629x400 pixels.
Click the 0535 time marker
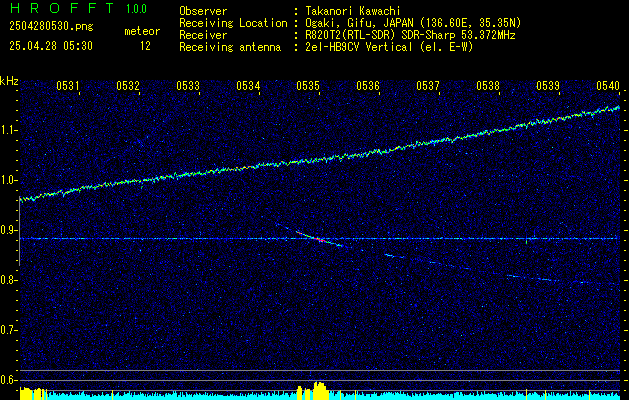pyautogui.click(x=308, y=85)
